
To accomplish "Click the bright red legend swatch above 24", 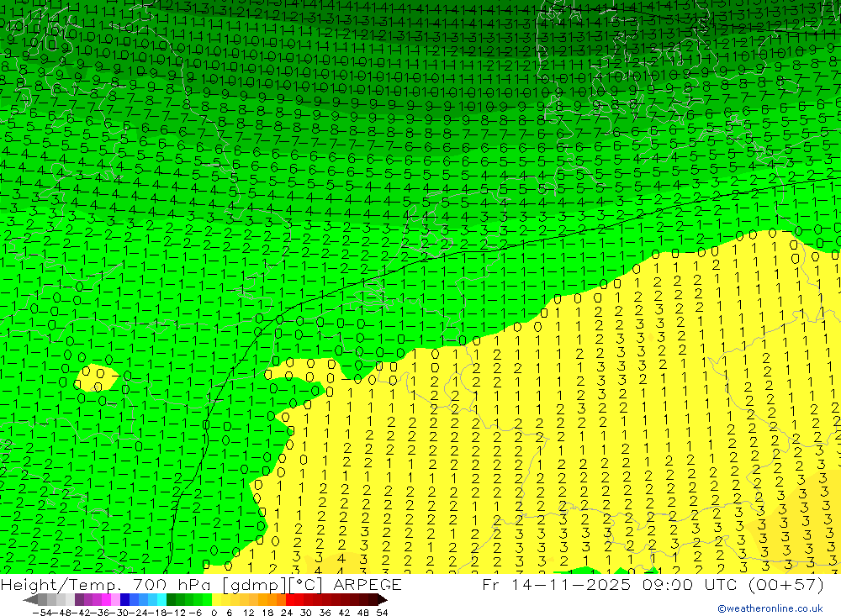I will [x=290, y=600].
